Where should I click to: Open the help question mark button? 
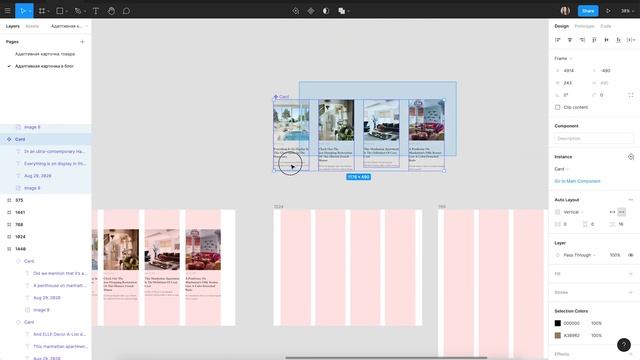pos(624,344)
